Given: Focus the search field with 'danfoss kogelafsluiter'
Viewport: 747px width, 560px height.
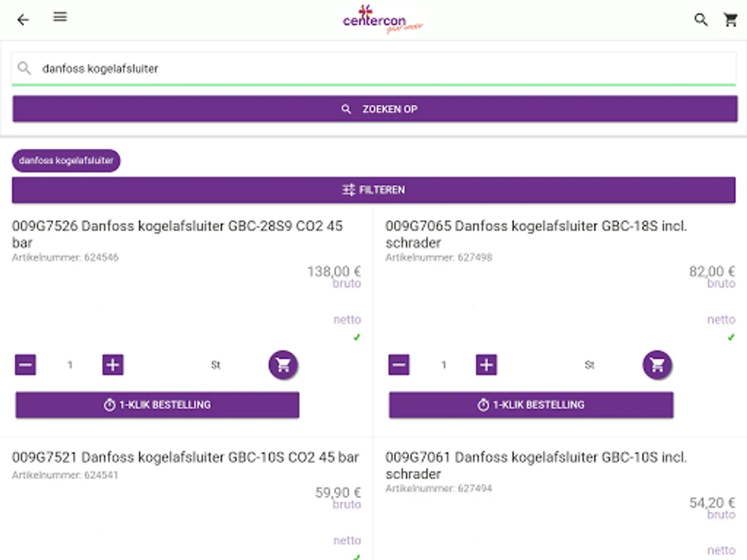Looking at the screenshot, I should click(374, 68).
